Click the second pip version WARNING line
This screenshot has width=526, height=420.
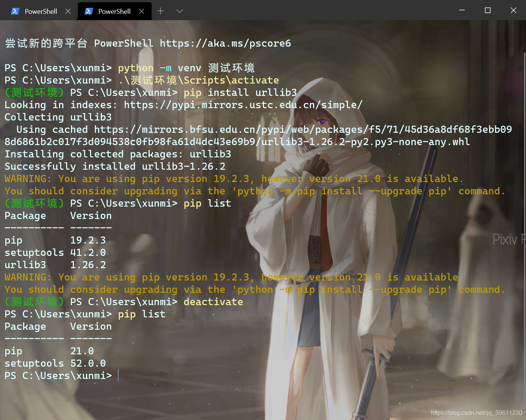(x=234, y=277)
